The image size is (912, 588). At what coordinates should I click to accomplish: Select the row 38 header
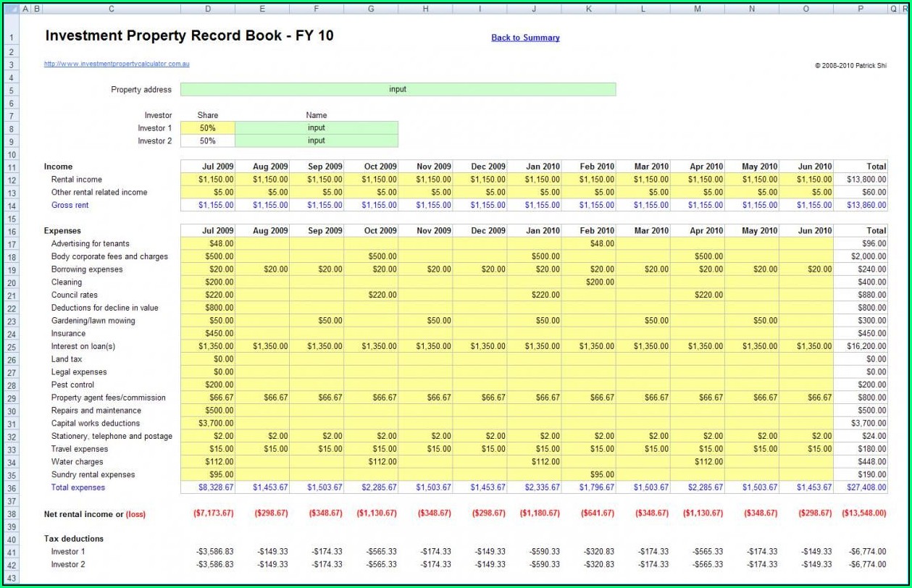coord(12,514)
